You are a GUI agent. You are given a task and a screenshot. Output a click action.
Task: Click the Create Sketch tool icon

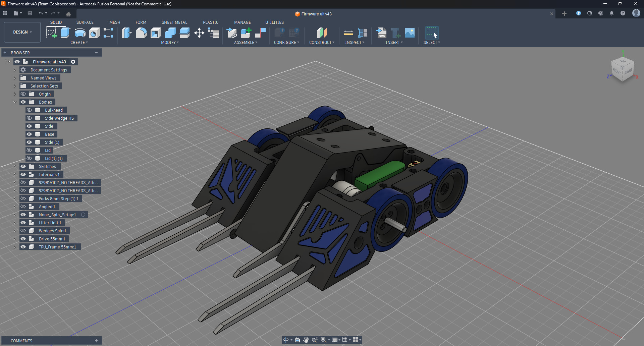pyautogui.click(x=51, y=33)
